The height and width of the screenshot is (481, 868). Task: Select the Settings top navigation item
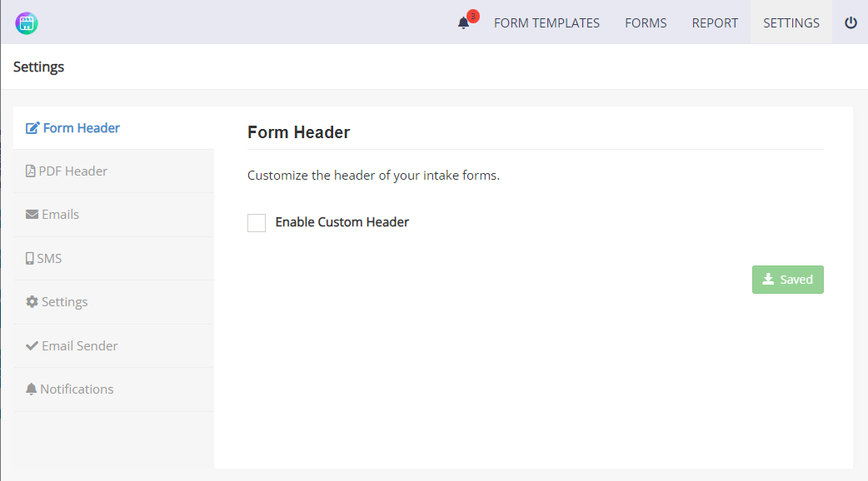point(791,22)
